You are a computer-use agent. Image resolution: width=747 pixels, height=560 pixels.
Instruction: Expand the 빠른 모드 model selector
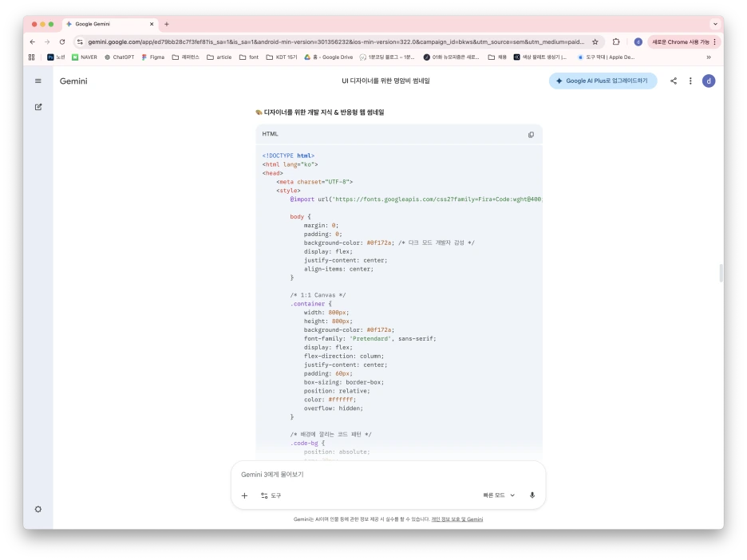click(x=499, y=495)
